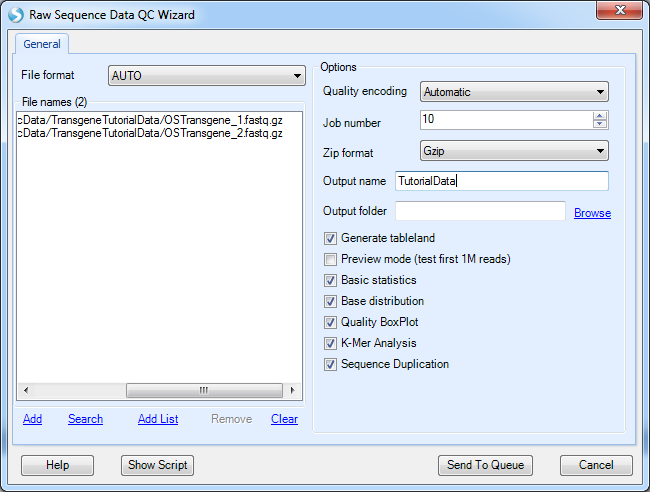Click the Send To Queue button
Viewport: 650px width, 492px height.
pos(485,465)
